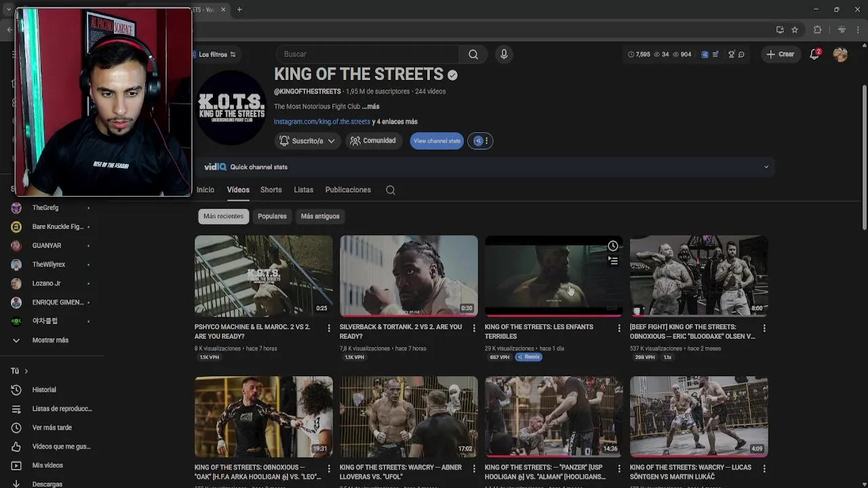Open vidIQ channel tools three-dot button
This screenshot has height=488, width=868.
480,141
